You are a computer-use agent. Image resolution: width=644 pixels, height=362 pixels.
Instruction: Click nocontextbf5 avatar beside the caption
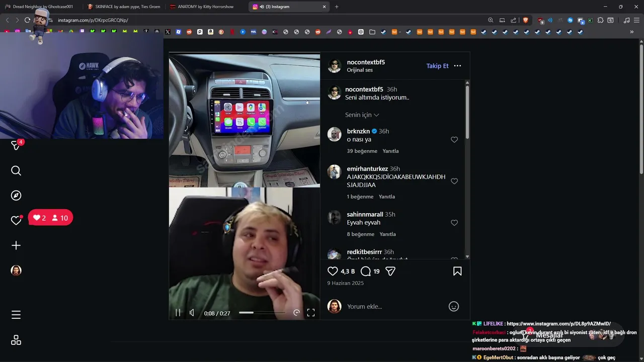click(x=335, y=93)
